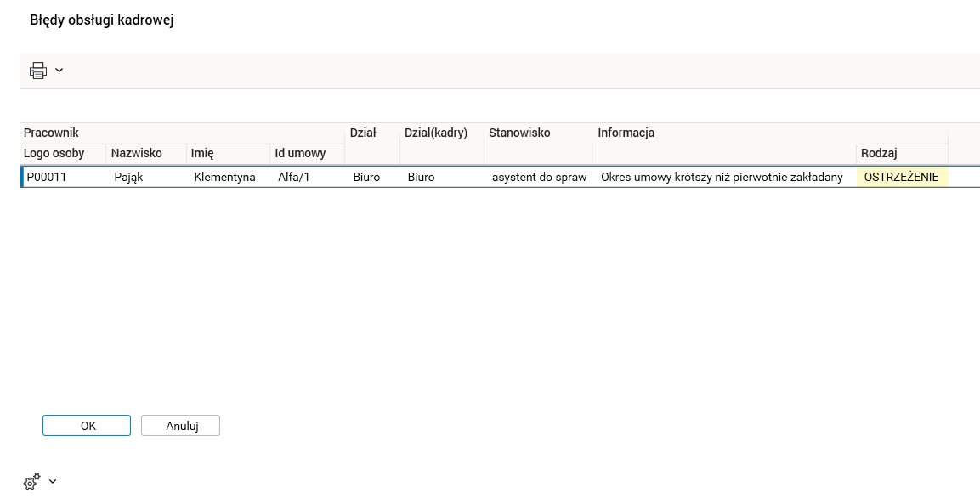
Task: Click the Rodzaj column header
Action: tap(902, 154)
